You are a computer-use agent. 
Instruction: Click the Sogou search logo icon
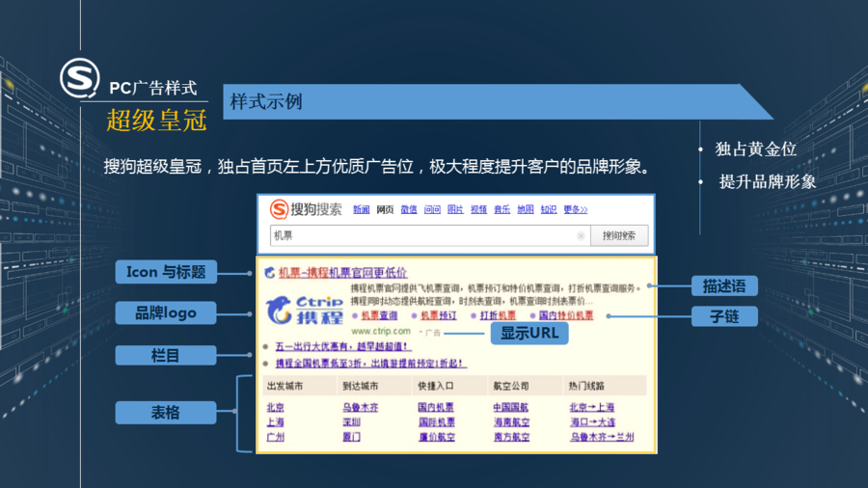pos(279,209)
